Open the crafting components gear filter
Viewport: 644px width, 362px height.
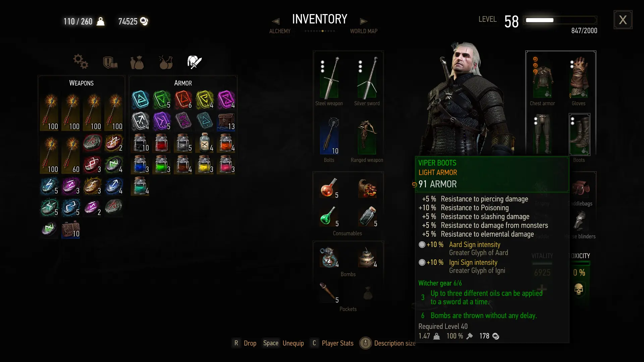click(x=80, y=62)
